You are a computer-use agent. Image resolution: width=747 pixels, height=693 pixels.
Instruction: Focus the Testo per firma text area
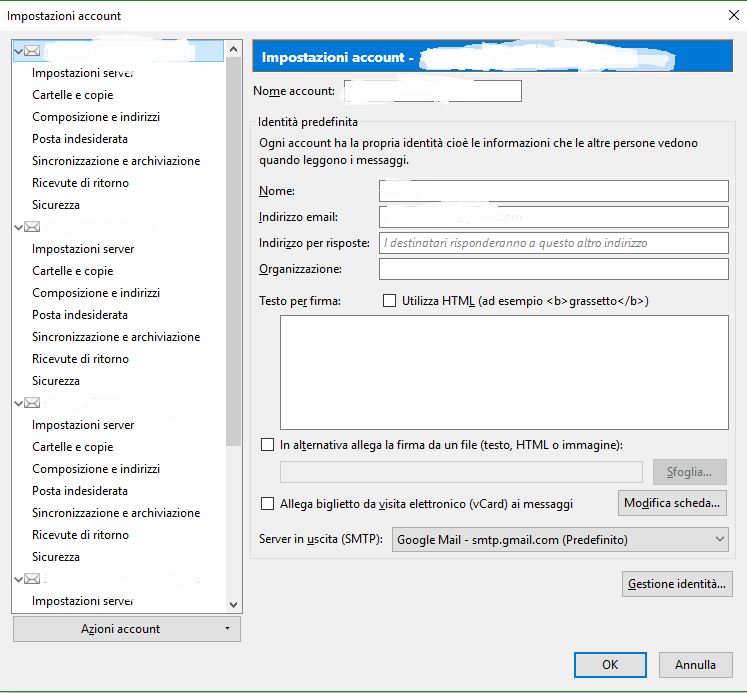coord(504,372)
